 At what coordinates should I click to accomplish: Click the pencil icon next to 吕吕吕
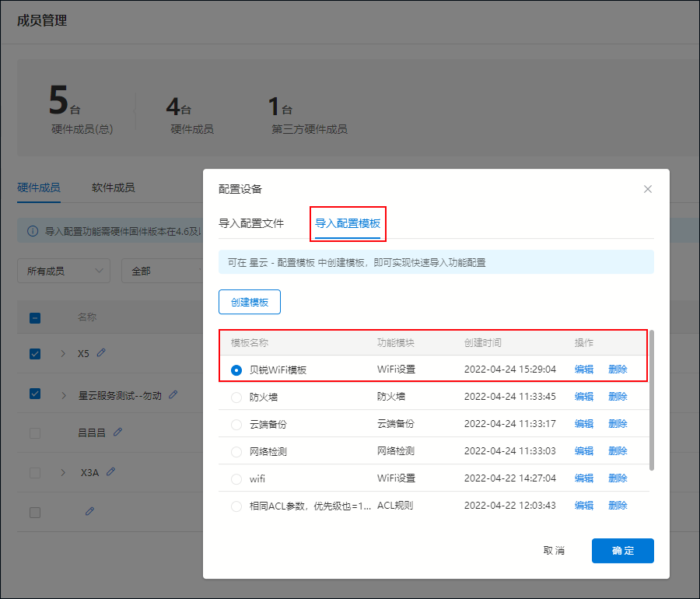(117, 432)
